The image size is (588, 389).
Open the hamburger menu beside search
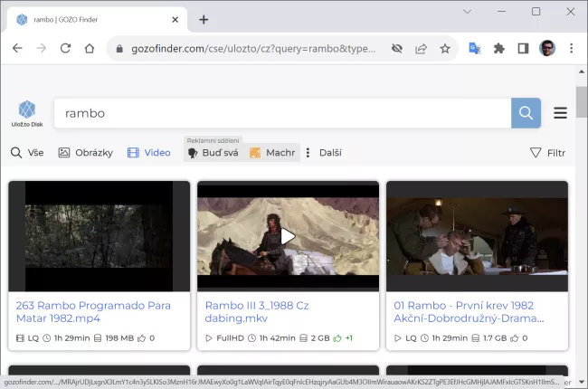coord(560,113)
